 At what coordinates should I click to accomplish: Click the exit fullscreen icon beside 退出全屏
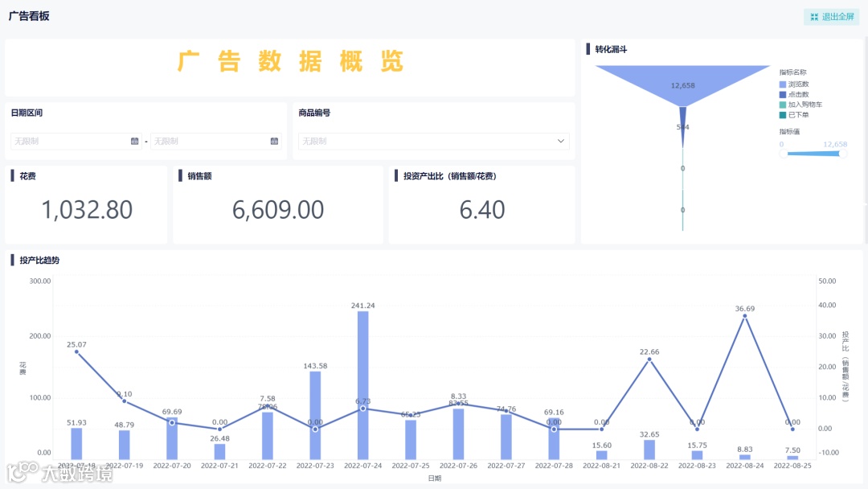pos(816,16)
